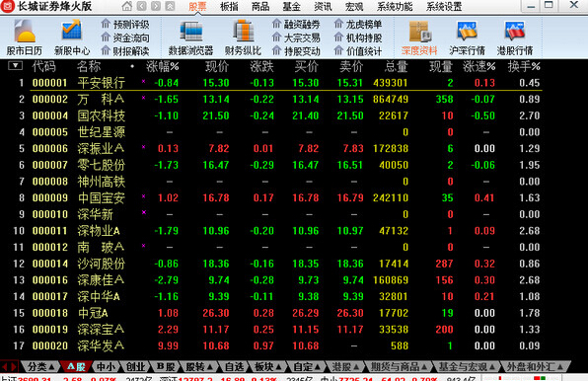Go back with the left arrow icon
This screenshot has width=588, height=381.
[142, 6]
